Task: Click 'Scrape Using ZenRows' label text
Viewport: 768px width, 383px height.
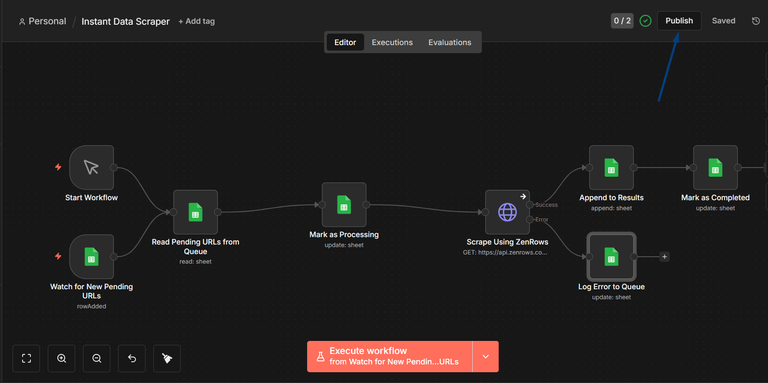Action: [x=507, y=242]
